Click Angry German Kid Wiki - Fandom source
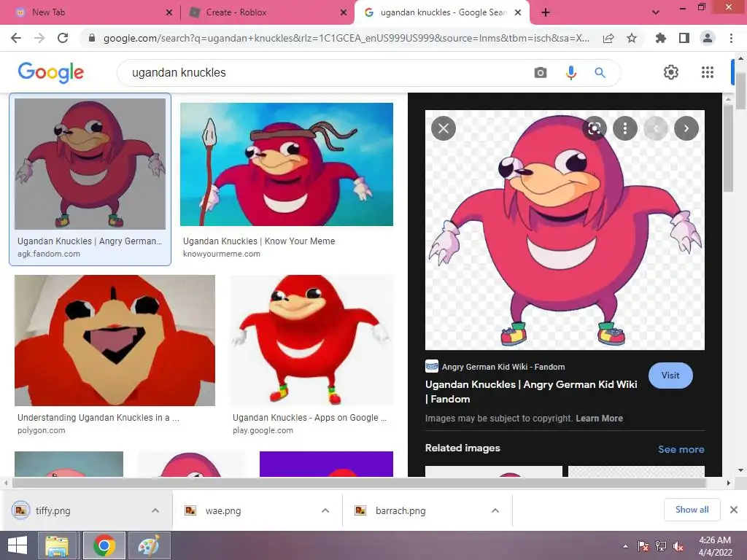This screenshot has width=747, height=560. pos(503,367)
